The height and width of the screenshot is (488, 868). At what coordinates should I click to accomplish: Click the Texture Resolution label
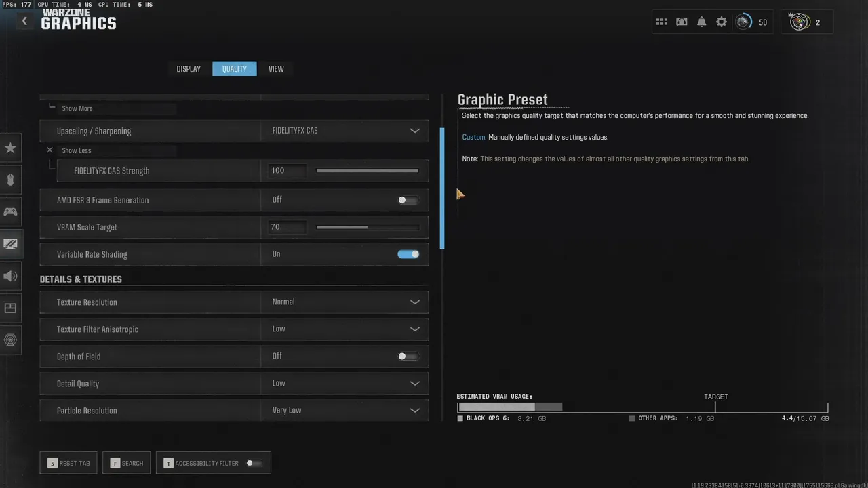[87, 302]
